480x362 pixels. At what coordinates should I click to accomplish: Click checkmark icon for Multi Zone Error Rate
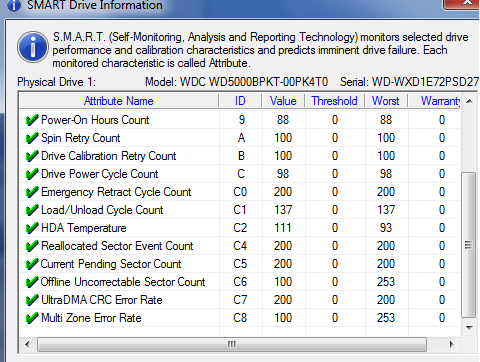point(32,318)
